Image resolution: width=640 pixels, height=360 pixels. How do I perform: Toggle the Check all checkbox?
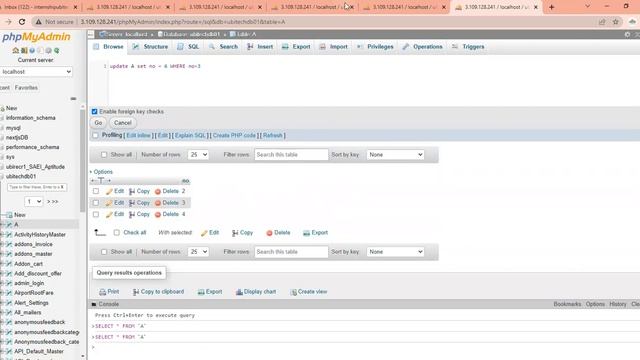coord(117,232)
